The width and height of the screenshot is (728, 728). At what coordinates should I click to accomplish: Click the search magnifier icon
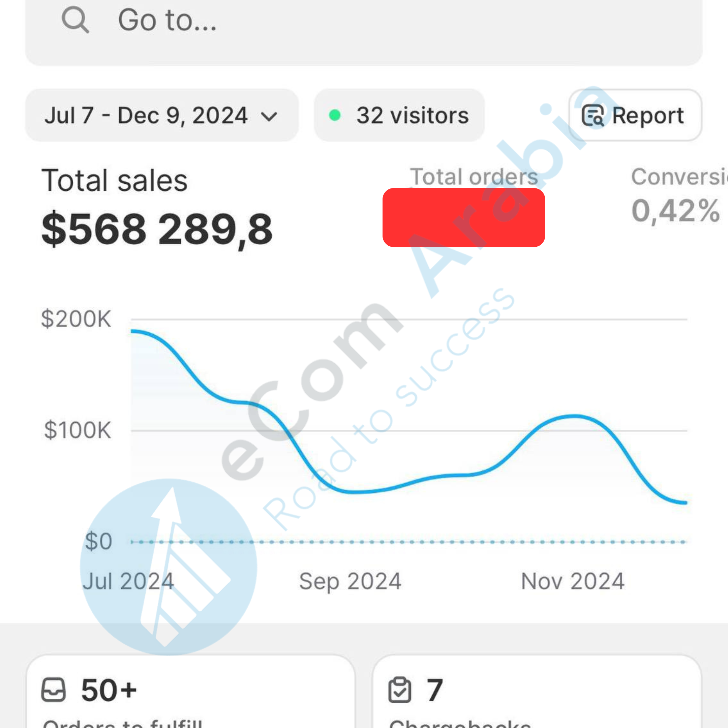(75, 20)
